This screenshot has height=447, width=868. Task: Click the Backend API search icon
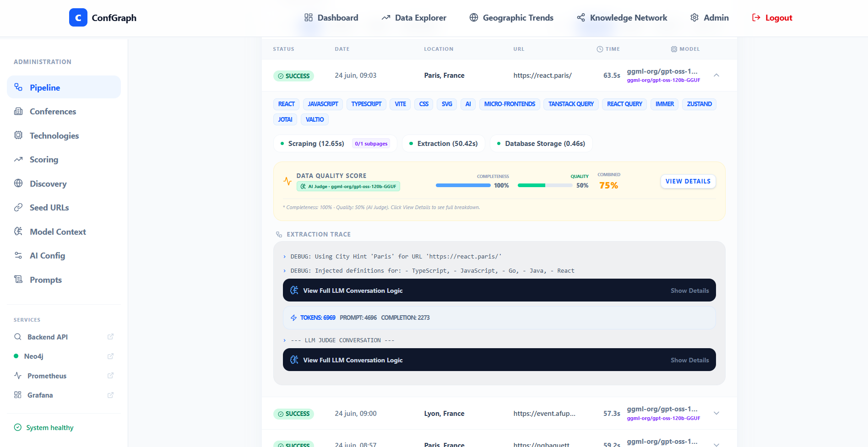18,337
